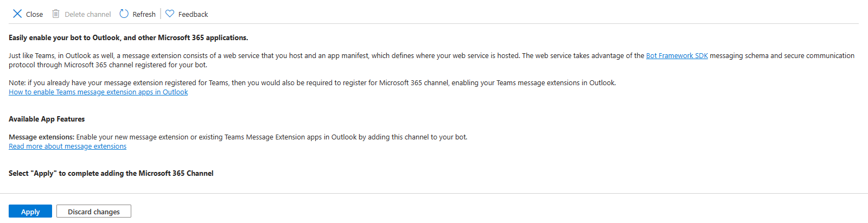Viewport: 868px width, 223px height.
Task: Click the bold Message extensions label
Action: coord(41,137)
